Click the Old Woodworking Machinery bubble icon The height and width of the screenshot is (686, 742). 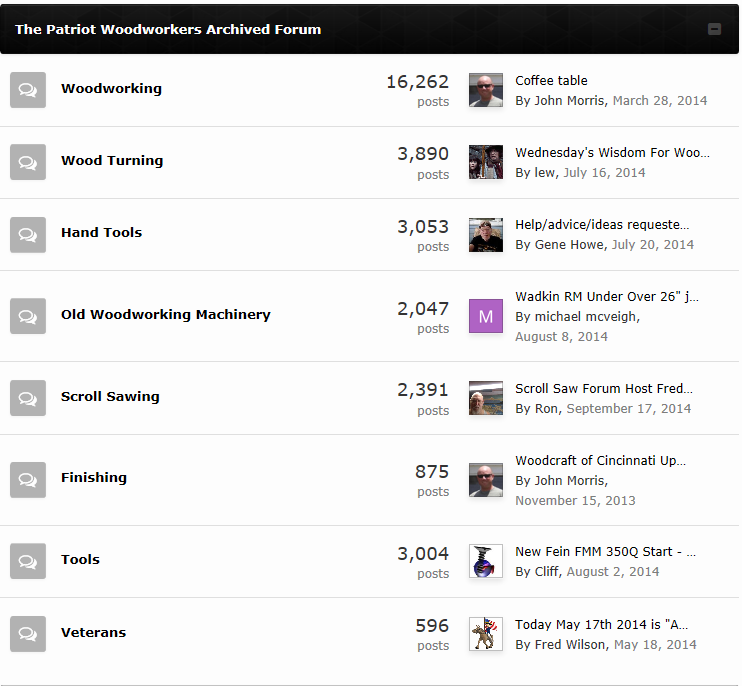[x=28, y=316]
